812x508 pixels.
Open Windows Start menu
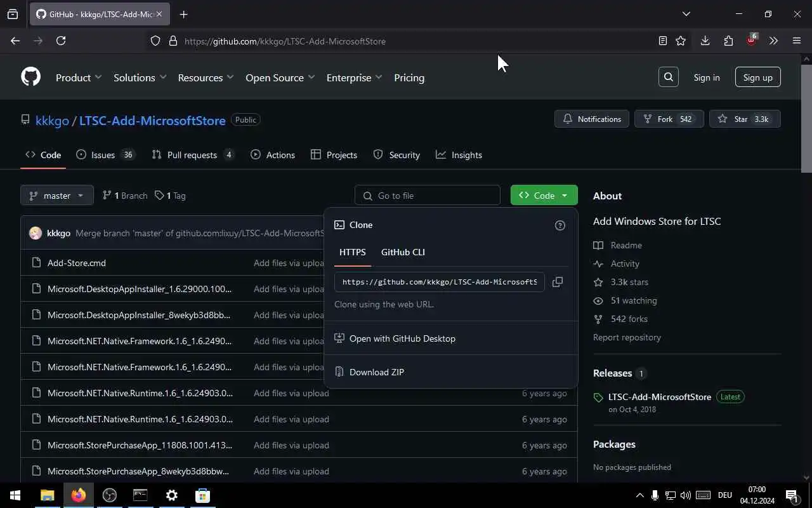[x=15, y=495]
